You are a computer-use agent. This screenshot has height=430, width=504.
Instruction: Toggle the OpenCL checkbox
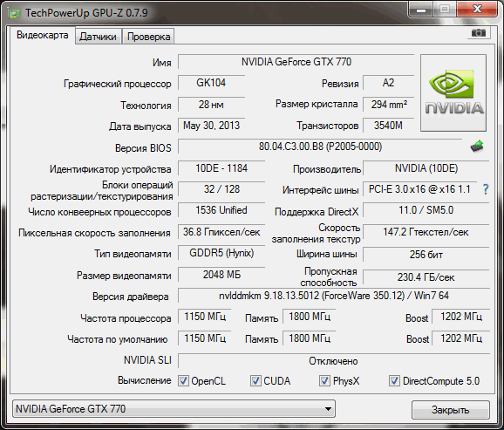click(183, 381)
